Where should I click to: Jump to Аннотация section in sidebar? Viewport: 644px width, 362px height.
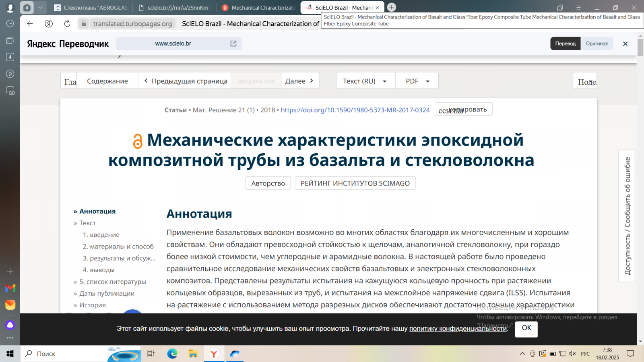pos(97,211)
